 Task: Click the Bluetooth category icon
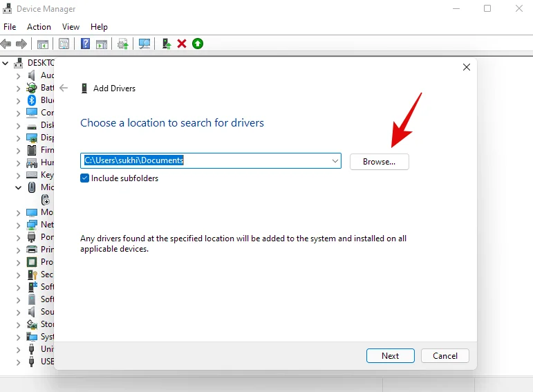click(32, 100)
